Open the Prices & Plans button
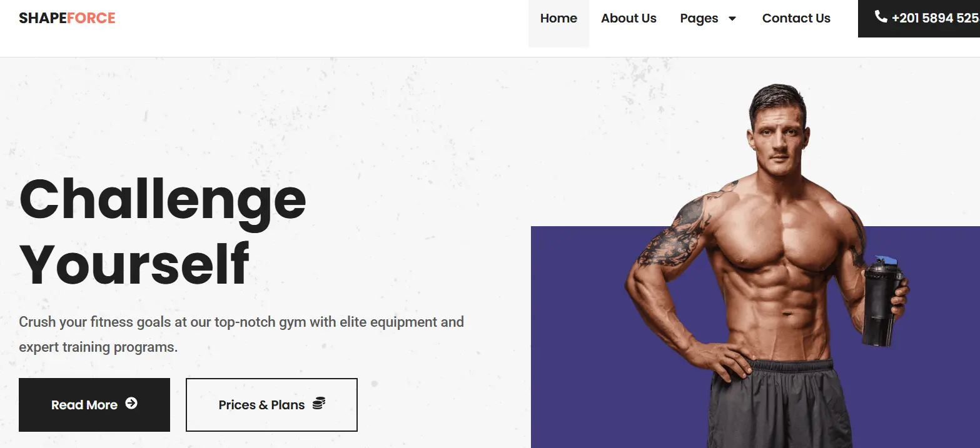 click(271, 405)
